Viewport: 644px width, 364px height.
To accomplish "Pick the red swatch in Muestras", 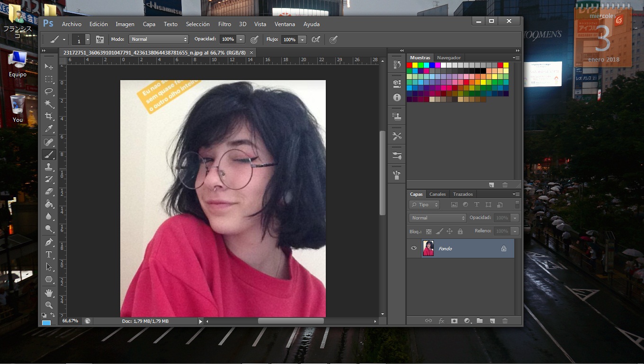I will point(410,65).
